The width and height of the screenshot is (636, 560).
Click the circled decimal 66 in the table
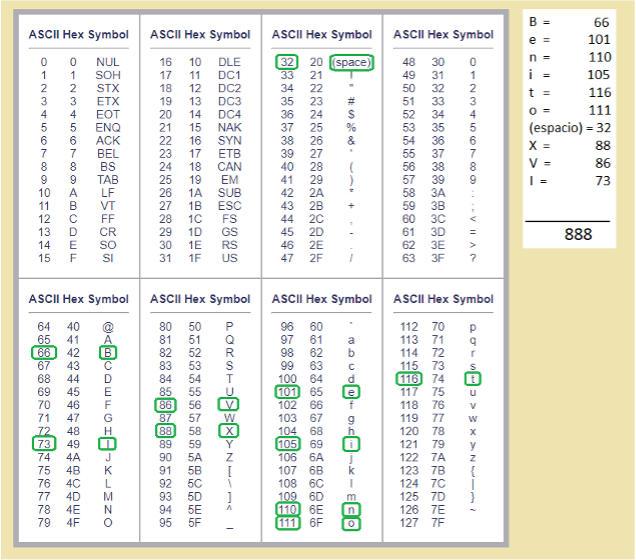point(44,352)
